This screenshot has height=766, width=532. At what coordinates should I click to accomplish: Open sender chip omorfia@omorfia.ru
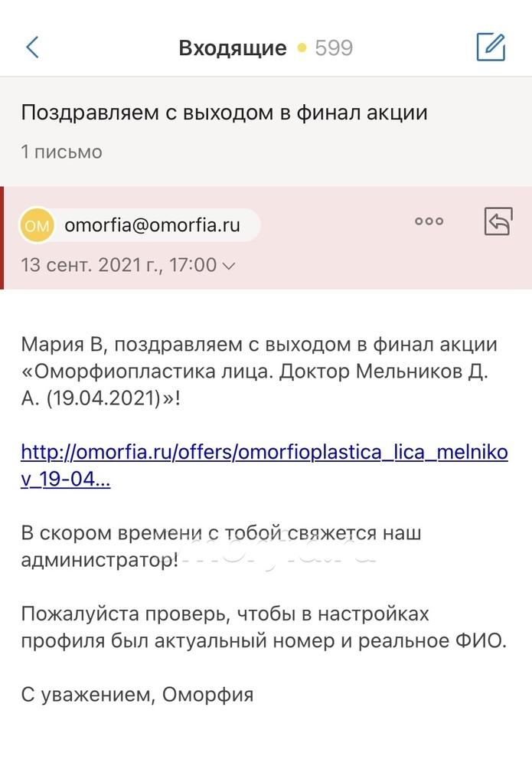coord(139,225)
